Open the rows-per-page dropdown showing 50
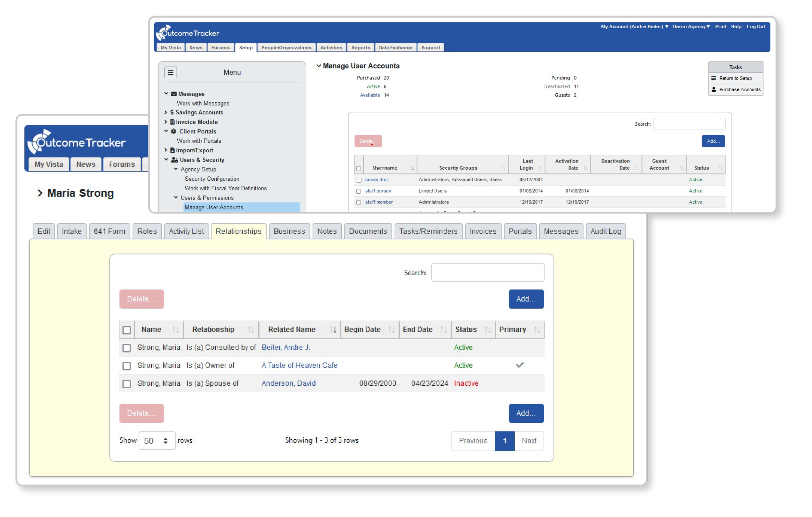 pyautogui.click(x=157, y=440)
